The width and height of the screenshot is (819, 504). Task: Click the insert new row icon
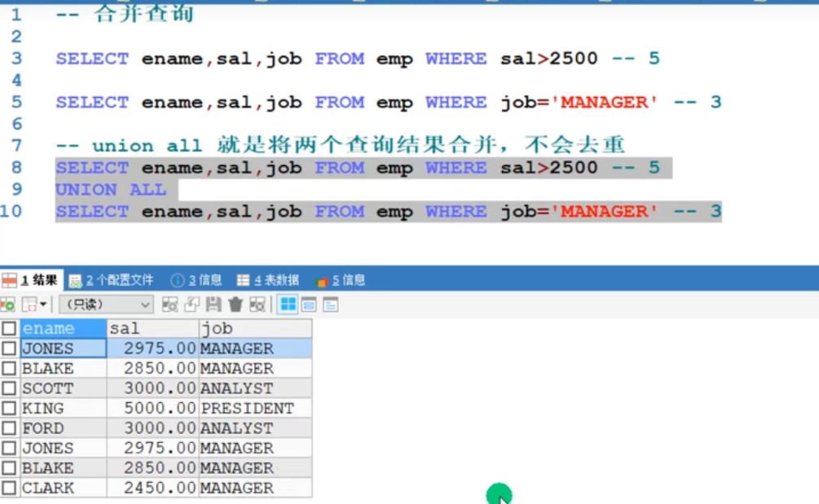click(170, 305)
